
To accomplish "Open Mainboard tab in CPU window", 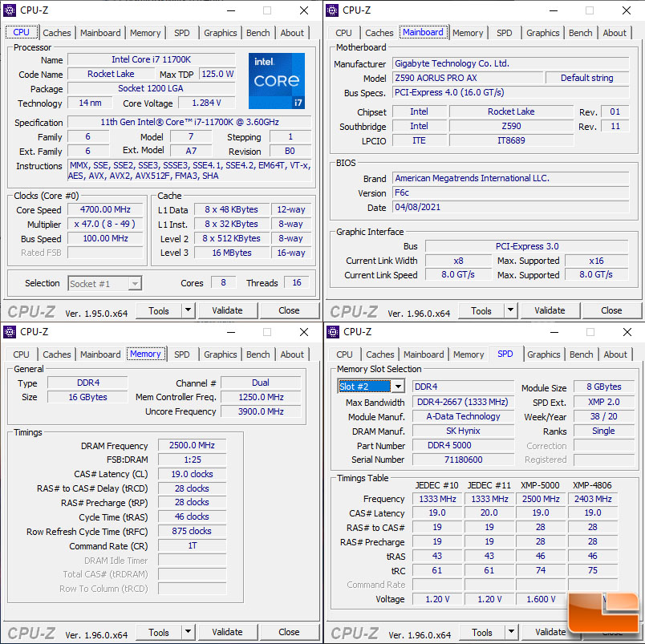I will [100, 33].
